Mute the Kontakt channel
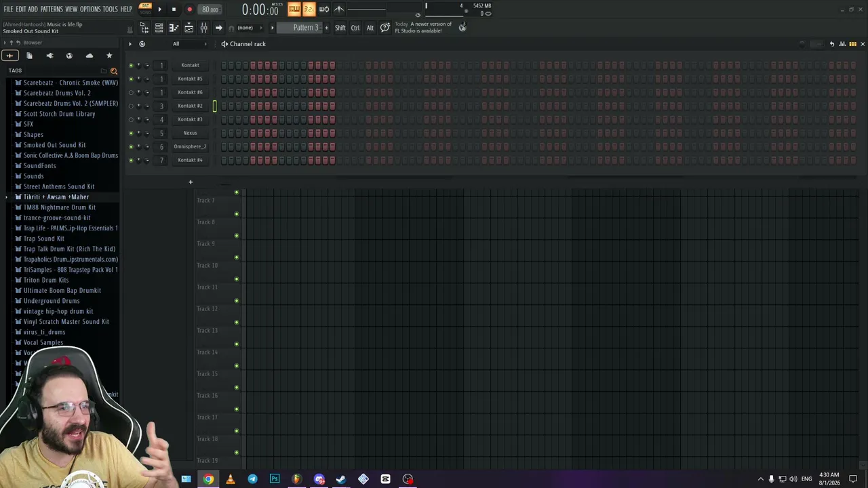Image resolution: width=868 pixels, height=488 pixels. [131, 65]
